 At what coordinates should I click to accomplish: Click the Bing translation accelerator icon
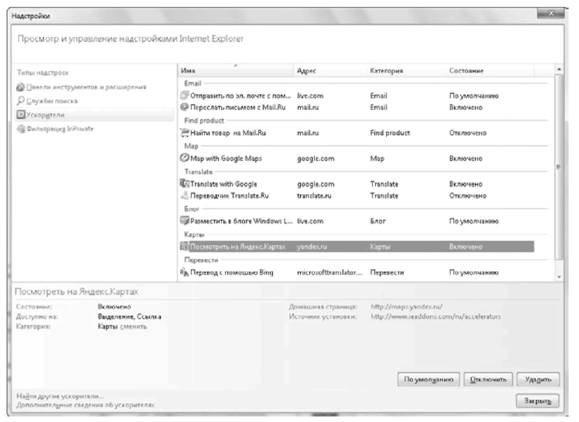pos(184,272)
